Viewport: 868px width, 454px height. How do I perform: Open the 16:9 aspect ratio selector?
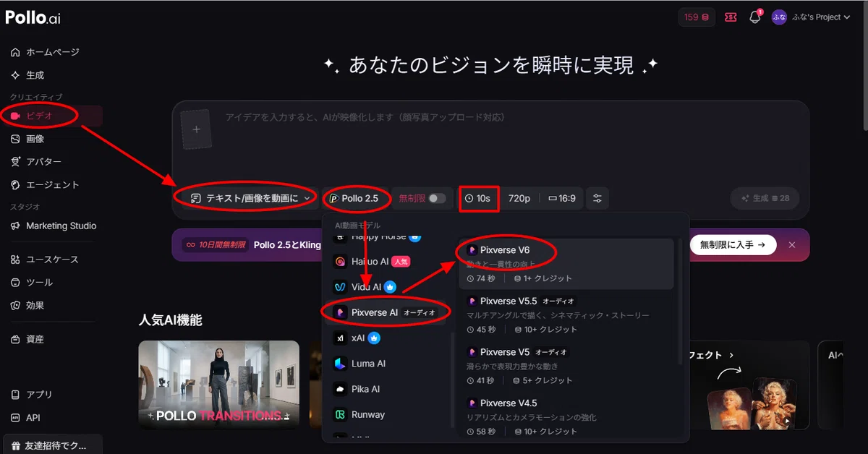pyautogui.click(x=562, y=198)
